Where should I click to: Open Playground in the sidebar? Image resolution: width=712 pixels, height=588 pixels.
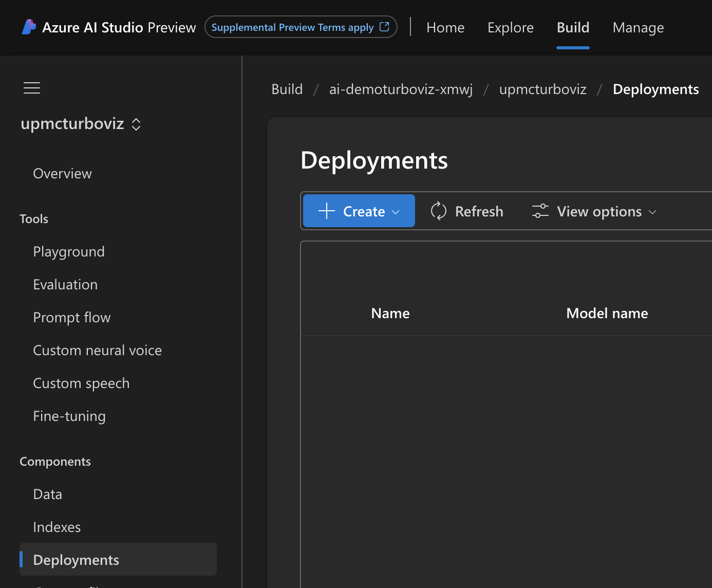pos(69,252)
